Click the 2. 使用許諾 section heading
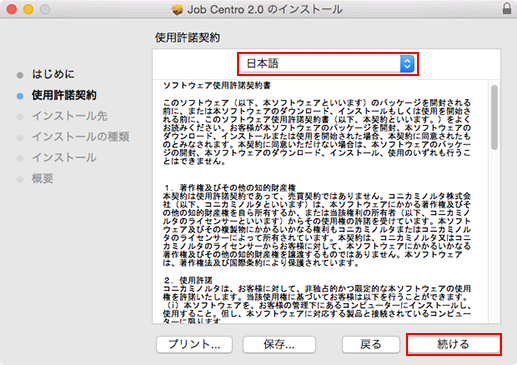Viewport: 517px width, 365px height. (188, 280)
